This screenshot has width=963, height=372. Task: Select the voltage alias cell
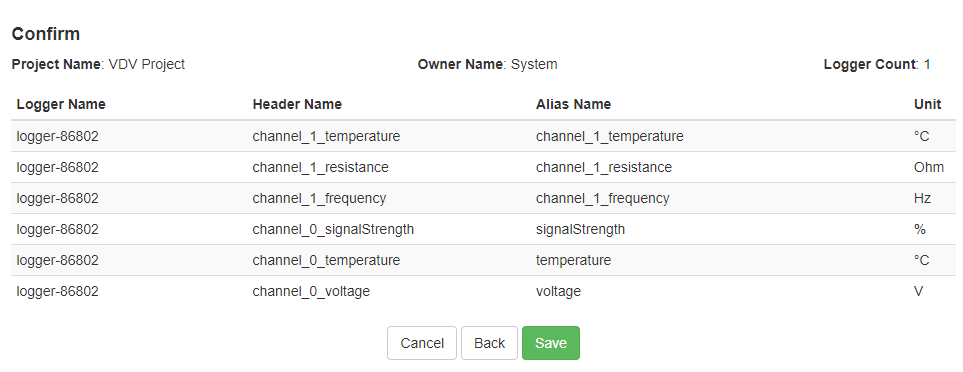tap(558, 291)
